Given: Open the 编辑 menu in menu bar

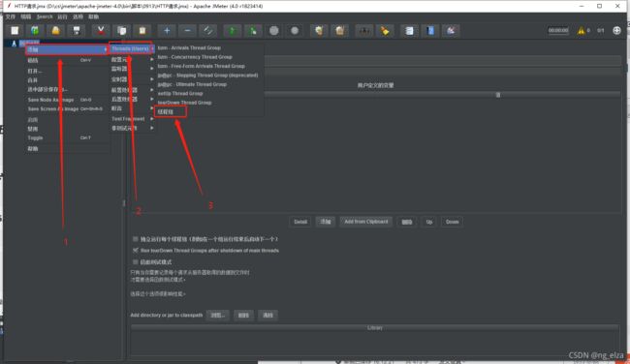Looking at the screenshot, I should [26, 16].
